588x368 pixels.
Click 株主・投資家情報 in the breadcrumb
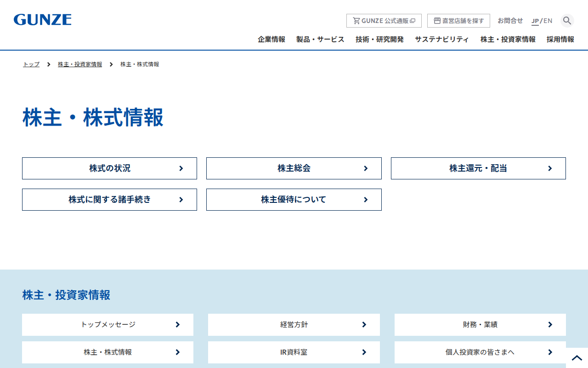(80, 64)
